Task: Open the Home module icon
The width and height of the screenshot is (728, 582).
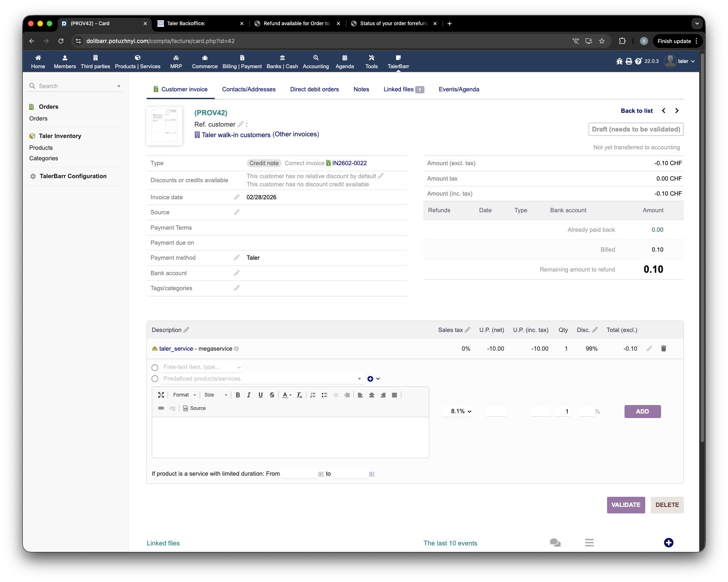Action: tap(38, 62)
